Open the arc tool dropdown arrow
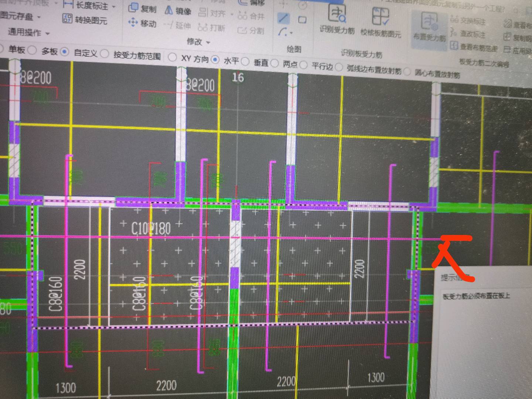Viewport: 532px width, 399px height. tap(291, 33)
